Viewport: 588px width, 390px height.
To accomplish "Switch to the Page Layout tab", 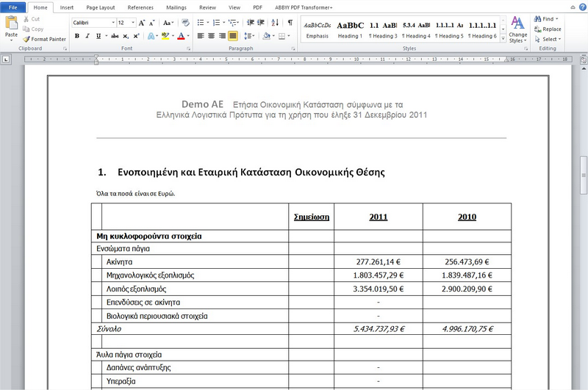I will [101, 7].
